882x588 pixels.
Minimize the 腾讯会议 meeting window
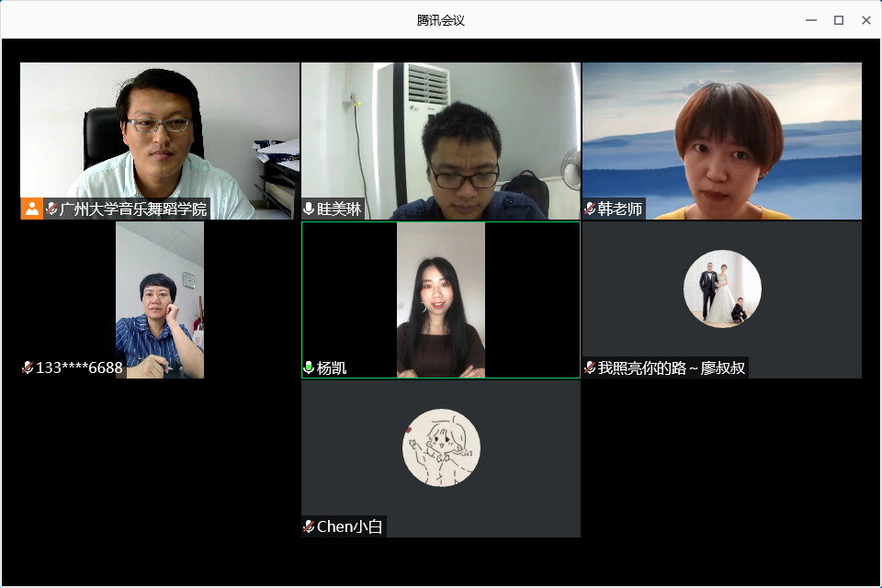[811, 20]
